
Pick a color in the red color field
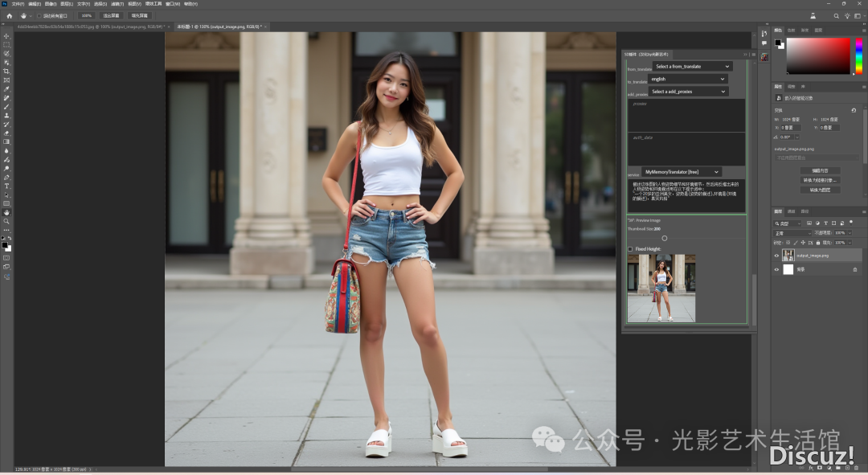click(x=817, y=56)
